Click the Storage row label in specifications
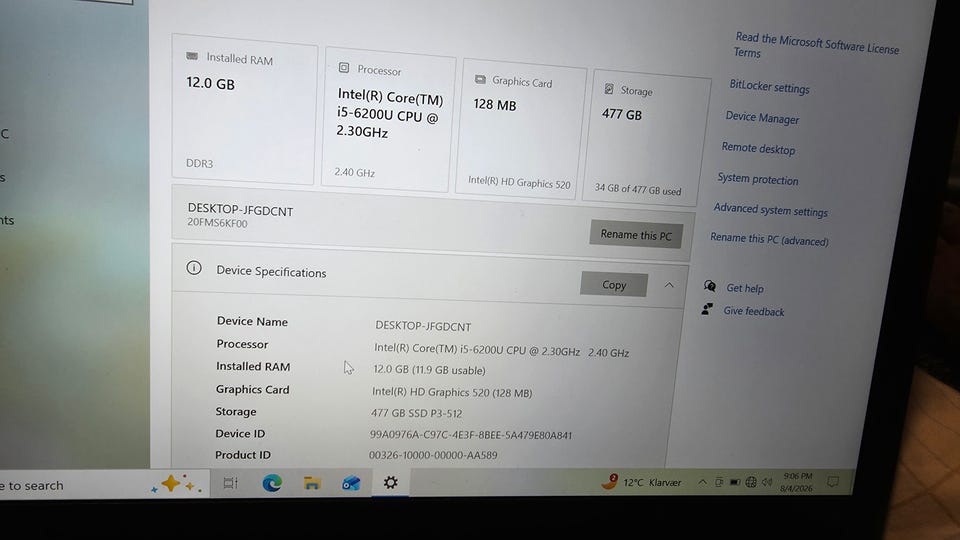Screen dimensions: 960x540 click(x=236, y=411)
